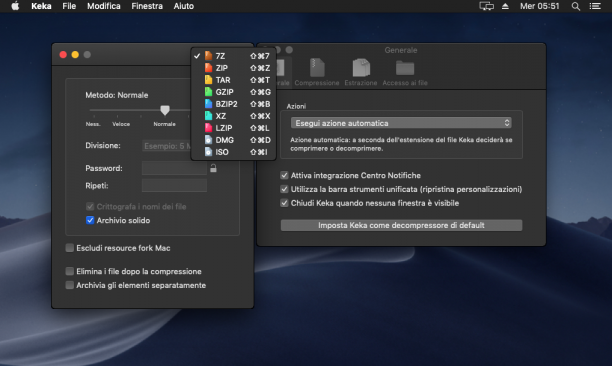The image size is (612, 366).
Task: Open Spotlight search in menu bar
Action: [x=575, y=6]
